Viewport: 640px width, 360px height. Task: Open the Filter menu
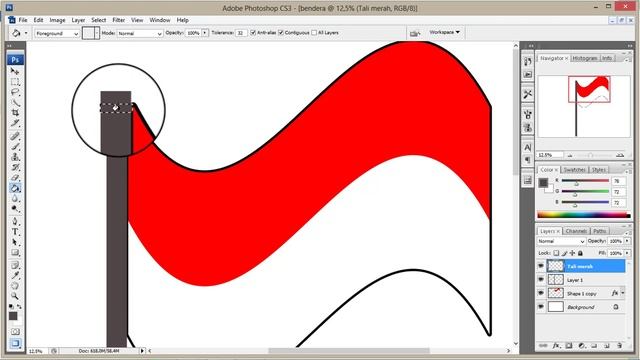(x=118, y=20)
